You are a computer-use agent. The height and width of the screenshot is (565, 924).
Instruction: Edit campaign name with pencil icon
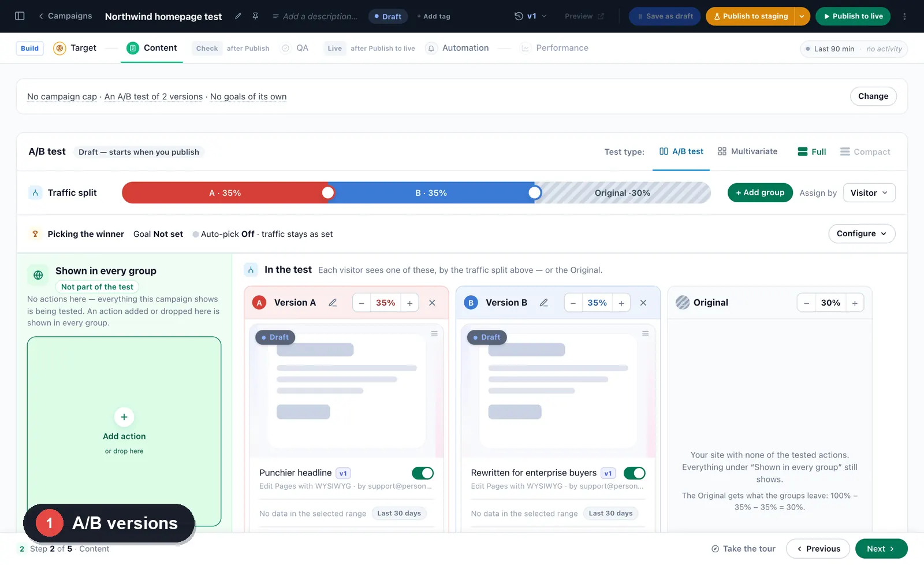click(238, 16)
